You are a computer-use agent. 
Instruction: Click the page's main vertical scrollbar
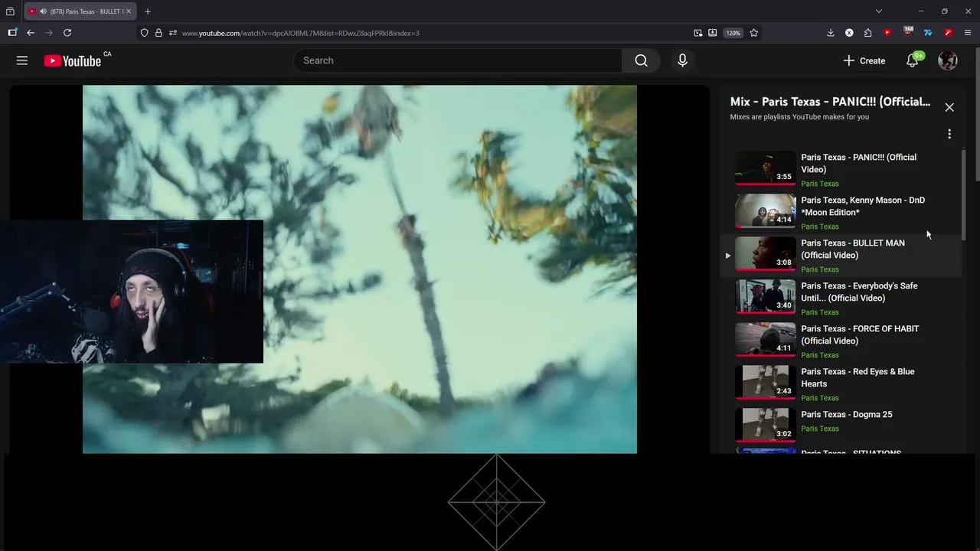pyautogui.click(x=977, y=115)
